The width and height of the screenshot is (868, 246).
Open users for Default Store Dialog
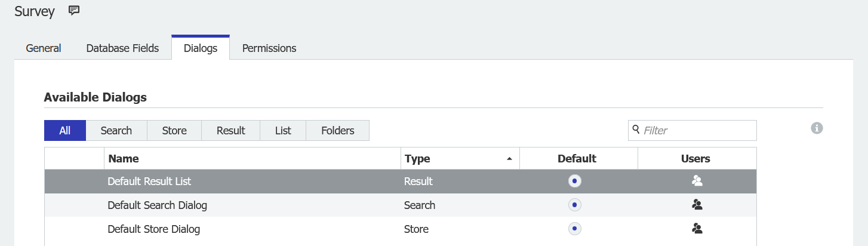(x=697, y=228)
